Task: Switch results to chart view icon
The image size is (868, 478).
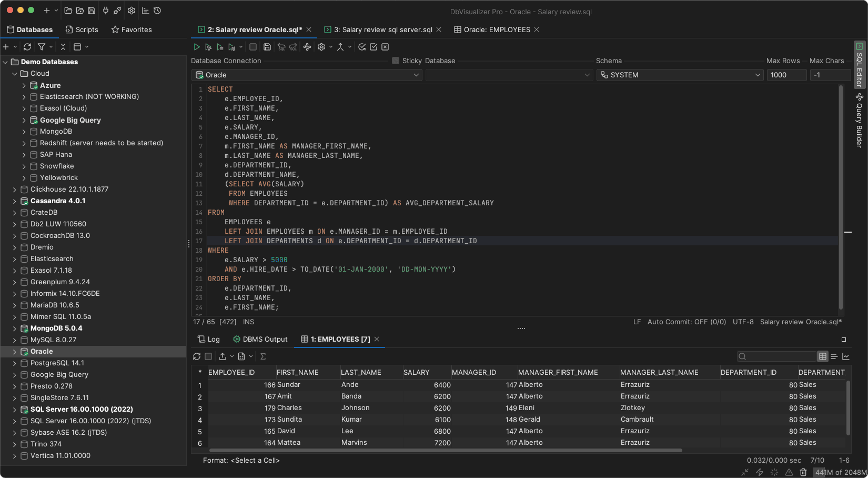Action: coord(845,356)
